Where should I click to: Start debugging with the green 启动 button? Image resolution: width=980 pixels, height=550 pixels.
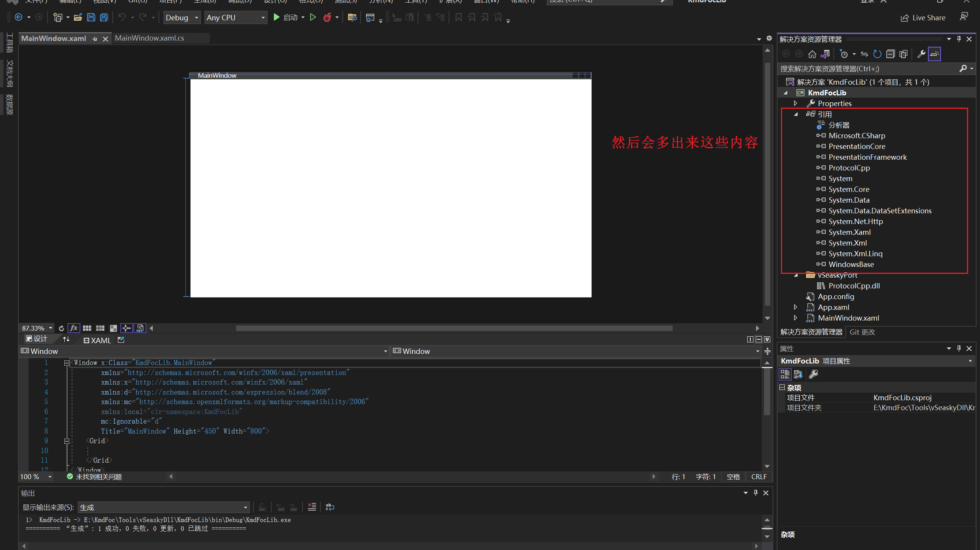tap(285, 17)
